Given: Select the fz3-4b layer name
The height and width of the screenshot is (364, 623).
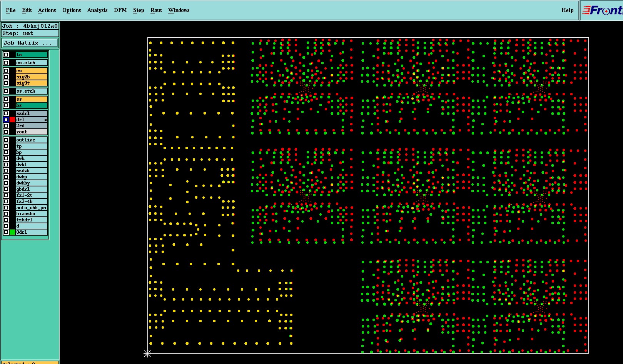Looking at the screenshot, I should click(x=32, y=201).
